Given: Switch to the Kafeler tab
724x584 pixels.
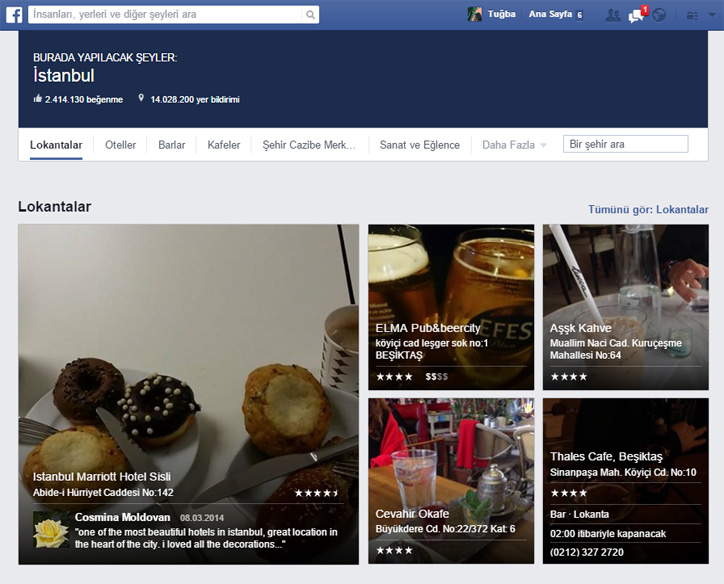Looking at the screenshot, I should coord(223,145).
